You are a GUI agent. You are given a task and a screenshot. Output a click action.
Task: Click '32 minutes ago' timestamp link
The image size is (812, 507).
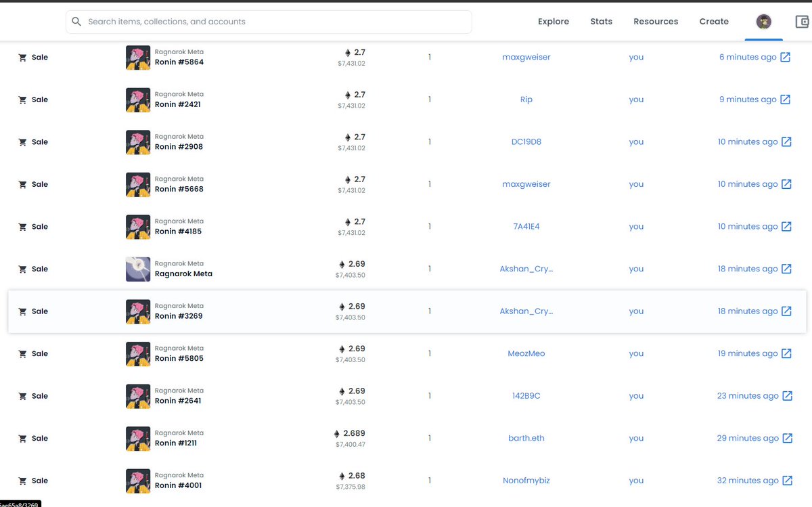(748, 481)
